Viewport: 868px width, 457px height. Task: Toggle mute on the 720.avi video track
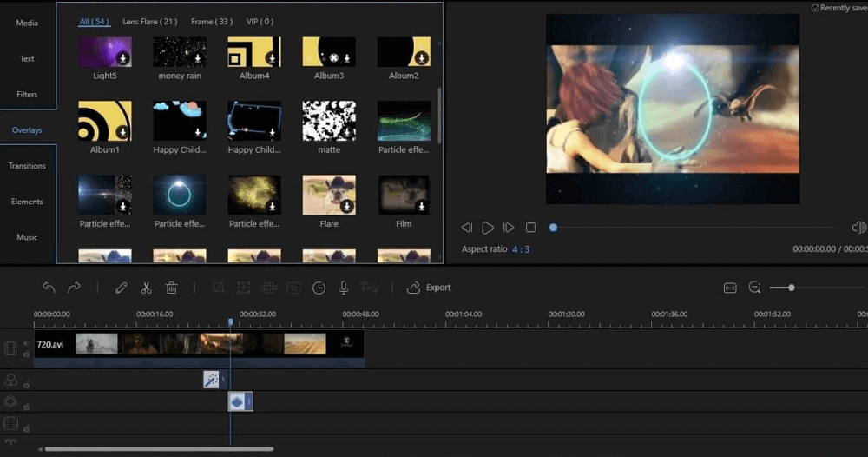[26, 343]
